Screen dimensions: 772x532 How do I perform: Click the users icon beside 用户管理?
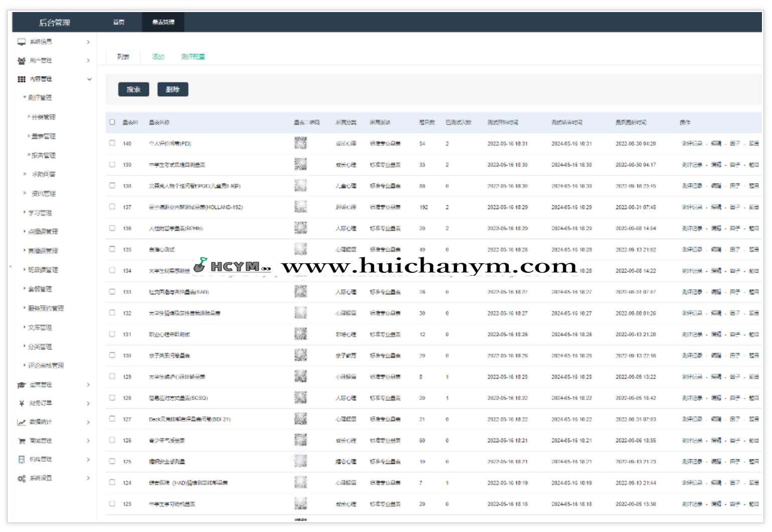pyautogui.click(x=22, y=61)
